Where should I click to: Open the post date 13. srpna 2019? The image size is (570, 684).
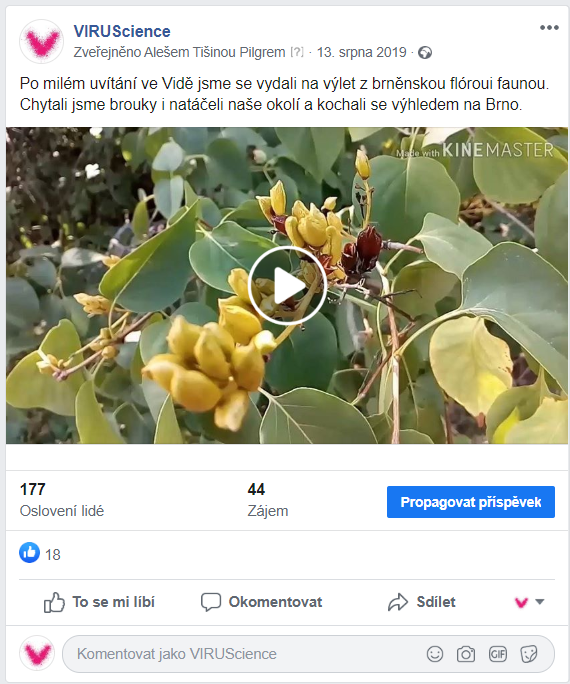[362, 52]
